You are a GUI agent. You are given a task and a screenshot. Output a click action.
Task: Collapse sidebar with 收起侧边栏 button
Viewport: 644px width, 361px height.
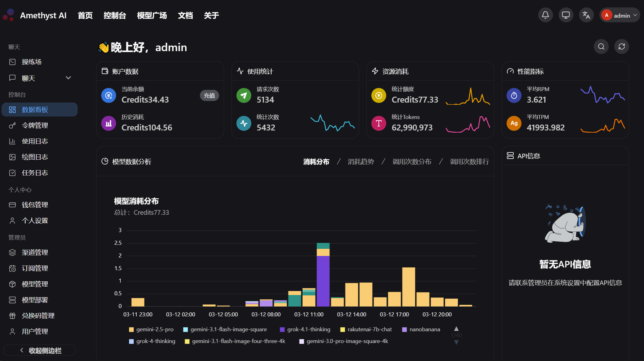tap(40, 350)
